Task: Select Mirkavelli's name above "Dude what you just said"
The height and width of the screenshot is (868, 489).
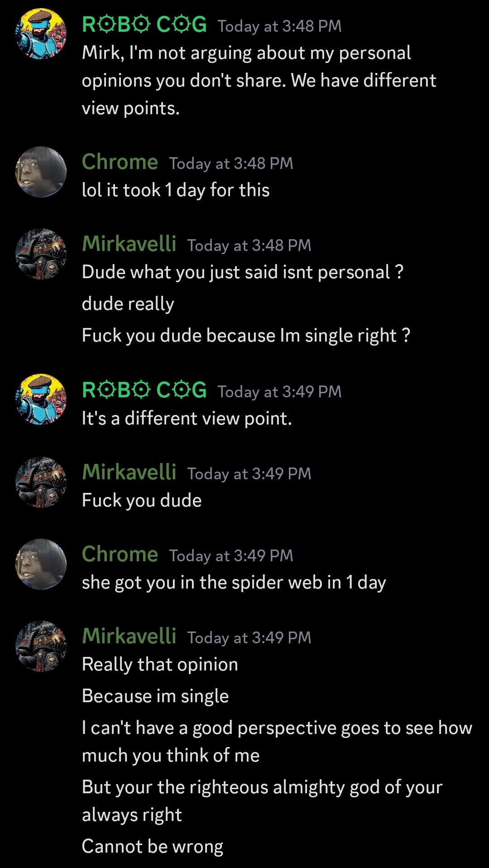Action: coord(129,244)
